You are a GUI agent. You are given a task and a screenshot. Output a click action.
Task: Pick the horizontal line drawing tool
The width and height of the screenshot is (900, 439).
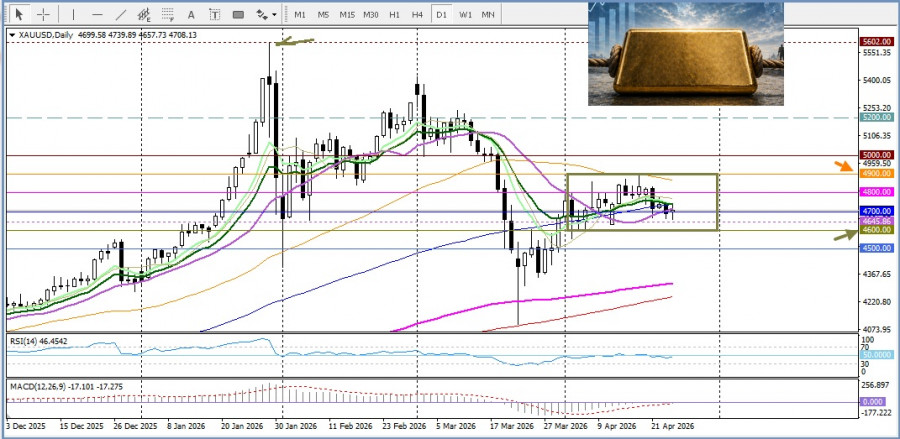[x=97, y=15]
